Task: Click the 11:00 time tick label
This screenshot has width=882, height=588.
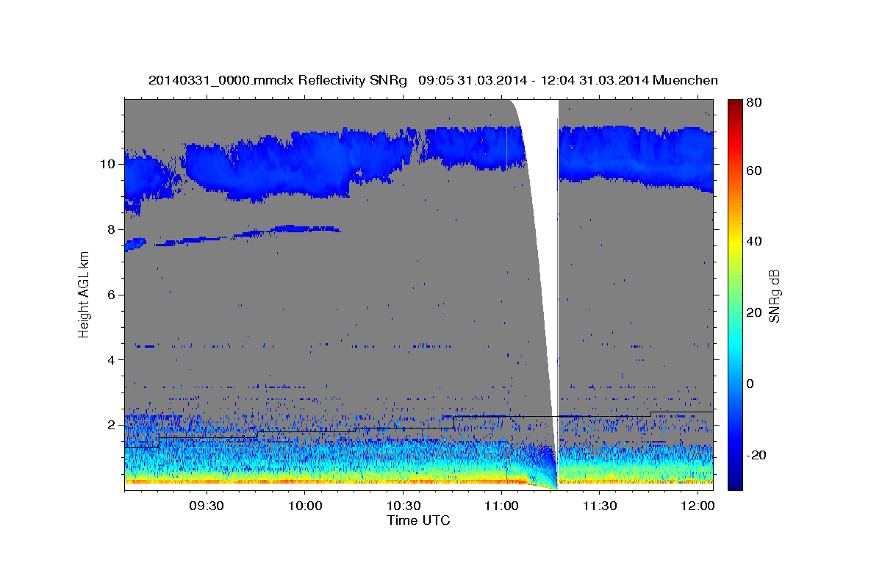Action: (501, 506)
